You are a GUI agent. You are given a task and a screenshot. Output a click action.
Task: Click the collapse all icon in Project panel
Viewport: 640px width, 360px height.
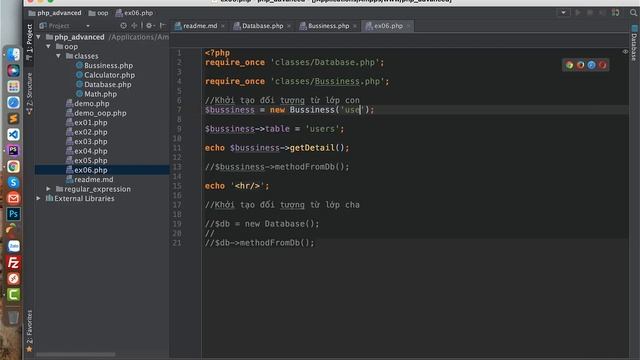(x=134, y=26)
